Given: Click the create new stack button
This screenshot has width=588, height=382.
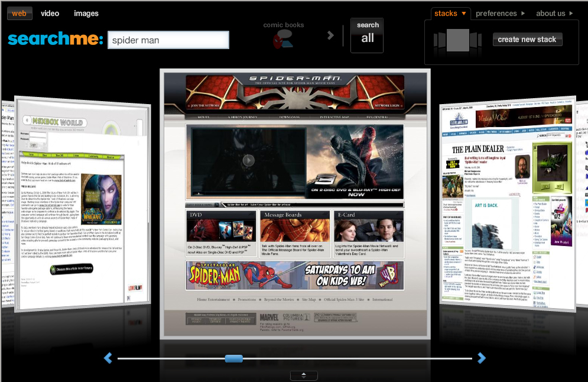Looking at the screenshot, I should [x=527, y=40].
